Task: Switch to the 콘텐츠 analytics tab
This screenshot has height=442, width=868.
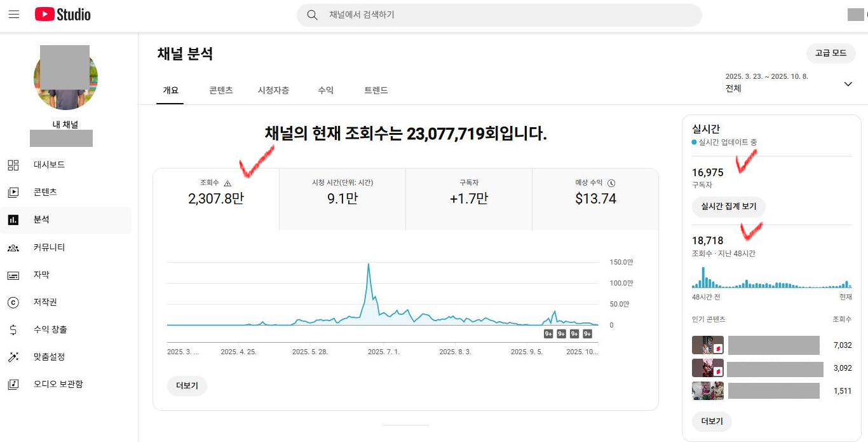Action: [220, 90]
